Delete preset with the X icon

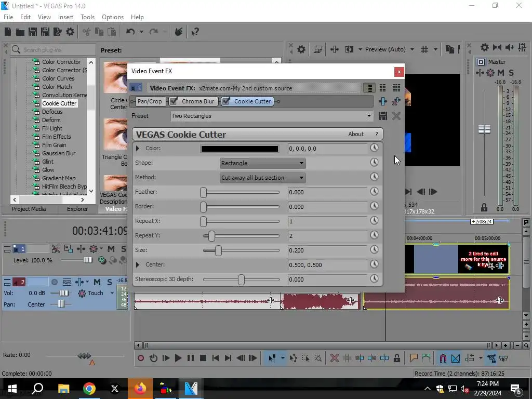pos(396,116)
